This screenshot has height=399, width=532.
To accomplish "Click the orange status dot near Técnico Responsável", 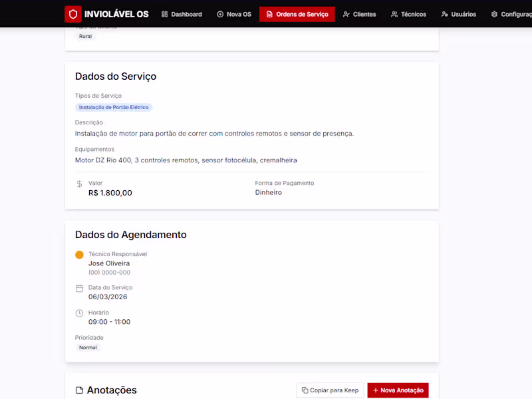I will tap(79, 255).
